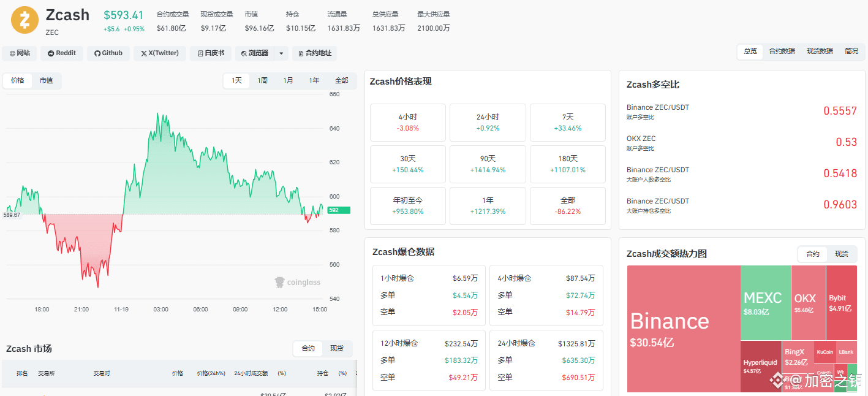Screen dimensions: 868x396
Task: Click the ratio value 0.9603
Action: [840, 205]
